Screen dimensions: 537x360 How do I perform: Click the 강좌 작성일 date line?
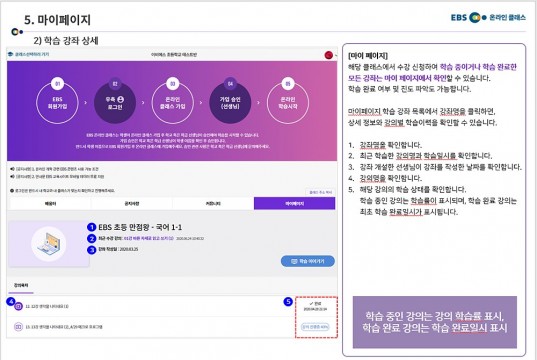coord(118,249)
